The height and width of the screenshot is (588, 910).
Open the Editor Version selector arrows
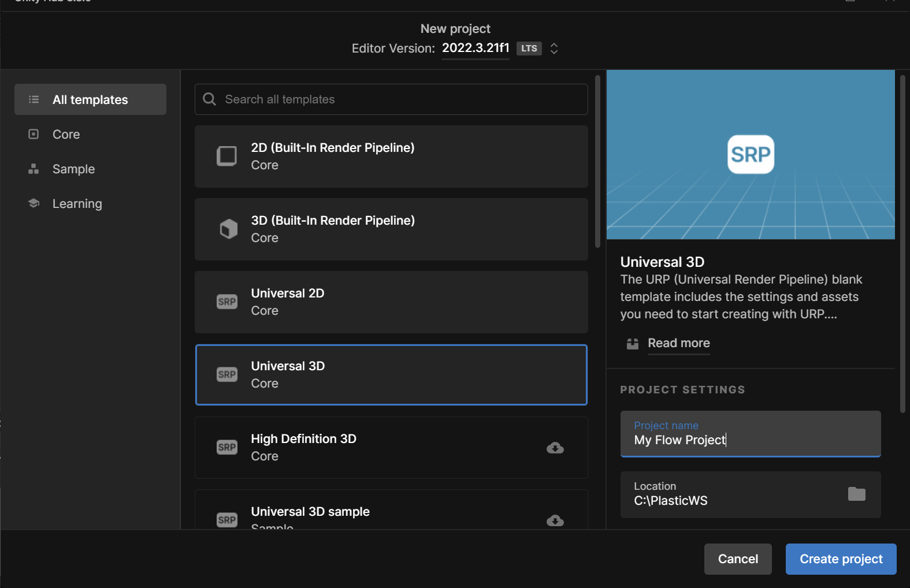pyautogui.click(x=554, y=49)
